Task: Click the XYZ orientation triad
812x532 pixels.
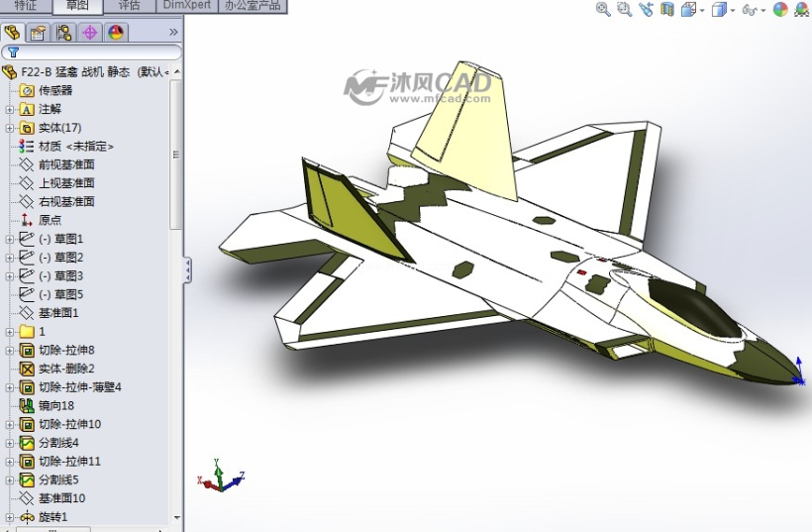Action: tap(221, 477)
